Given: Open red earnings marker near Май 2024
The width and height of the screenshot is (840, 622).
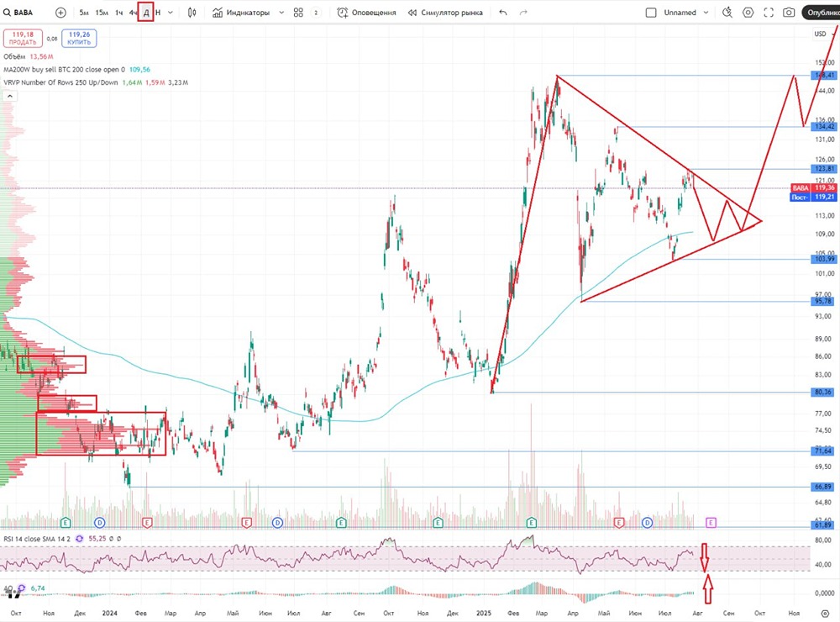Looking at the screenshot, I should click(246, 522).
